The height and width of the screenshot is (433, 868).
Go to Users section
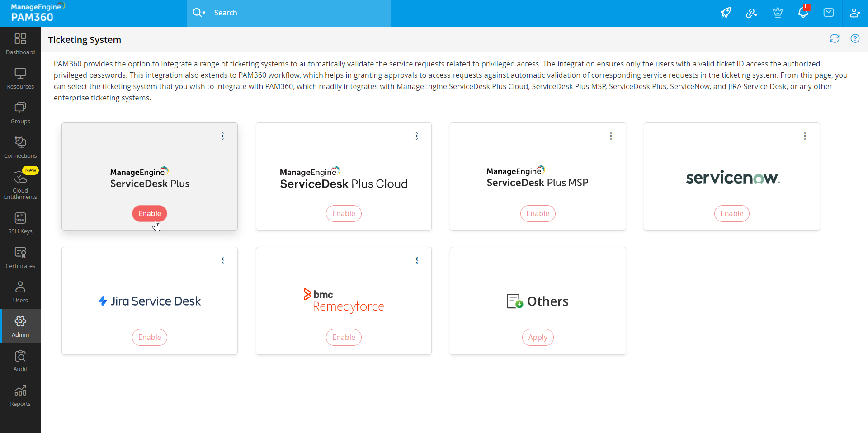[20, 292]
